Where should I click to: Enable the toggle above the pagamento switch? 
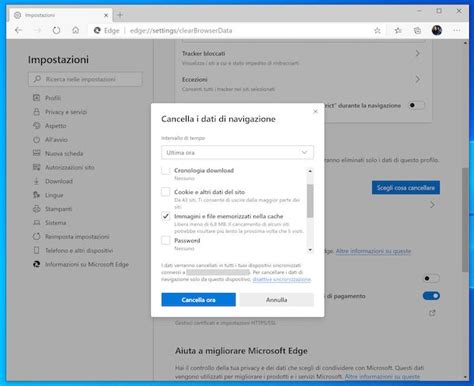pyautogui.click(x=431, y=278)
